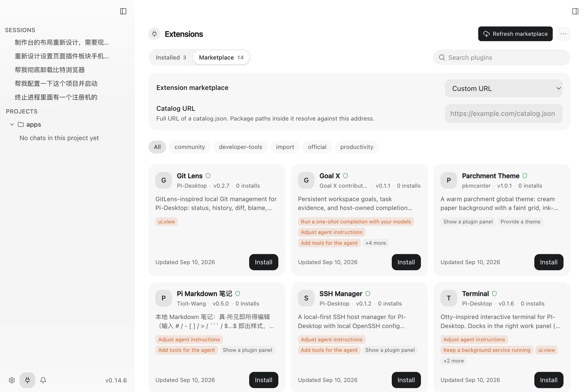588x392 pixels.
Task: Click Git Lens extension title
Action: click(190, 176)
